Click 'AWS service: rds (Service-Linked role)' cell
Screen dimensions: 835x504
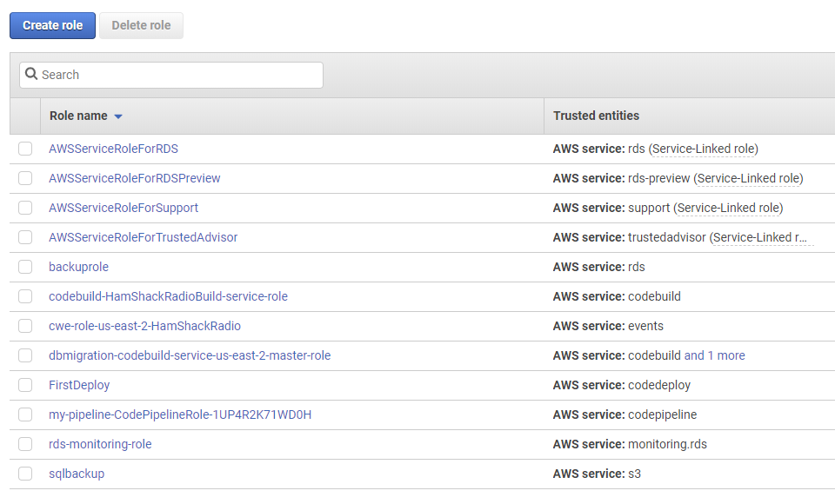656,149
